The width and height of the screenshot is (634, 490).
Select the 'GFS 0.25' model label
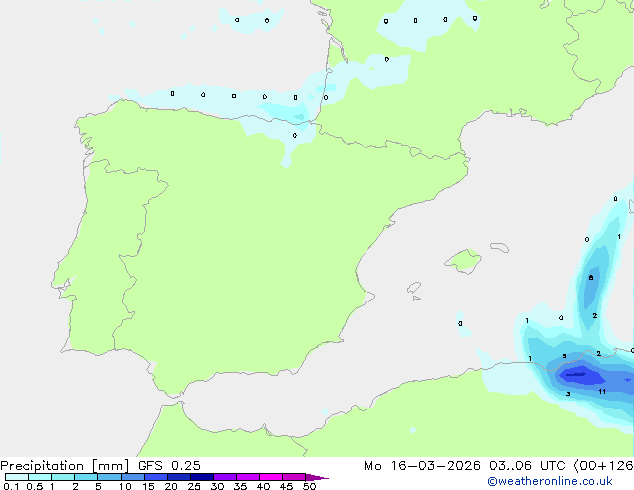(169, 466)
